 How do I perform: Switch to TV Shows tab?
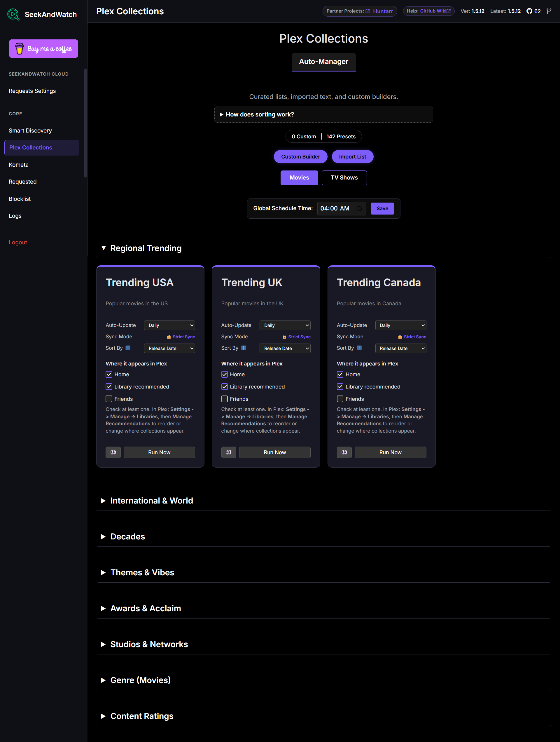click(344, 178)
